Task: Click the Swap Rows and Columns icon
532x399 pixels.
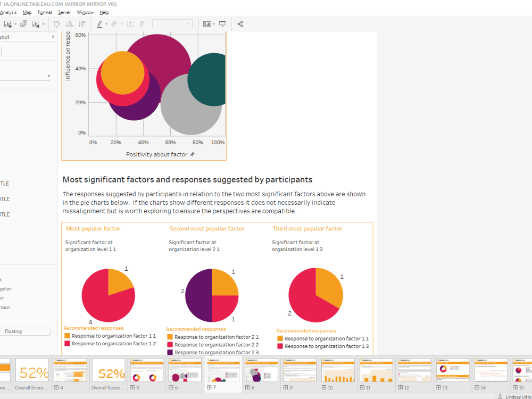Action: click(x=57, y=24)
